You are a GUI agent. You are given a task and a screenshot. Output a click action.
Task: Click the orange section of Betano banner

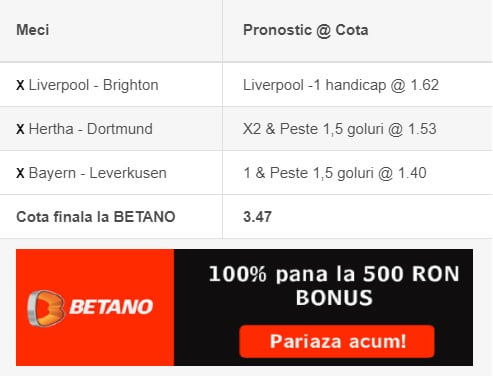[95, 307]
